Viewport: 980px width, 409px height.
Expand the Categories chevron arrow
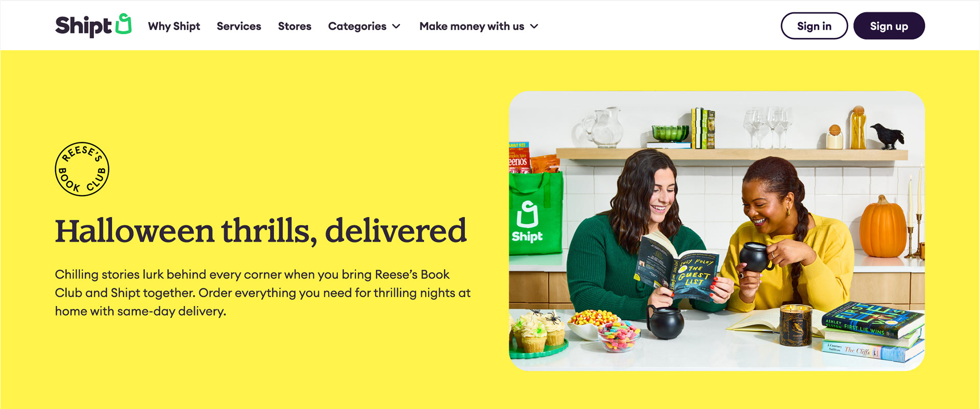point(396,26)
